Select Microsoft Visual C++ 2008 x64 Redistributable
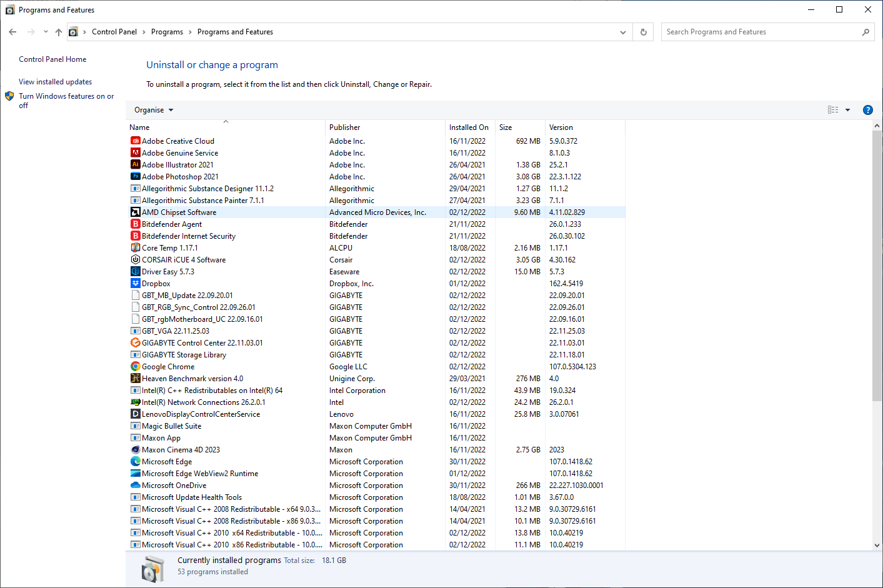The width and height of the screenshot is (883, 588). [376, 509]
